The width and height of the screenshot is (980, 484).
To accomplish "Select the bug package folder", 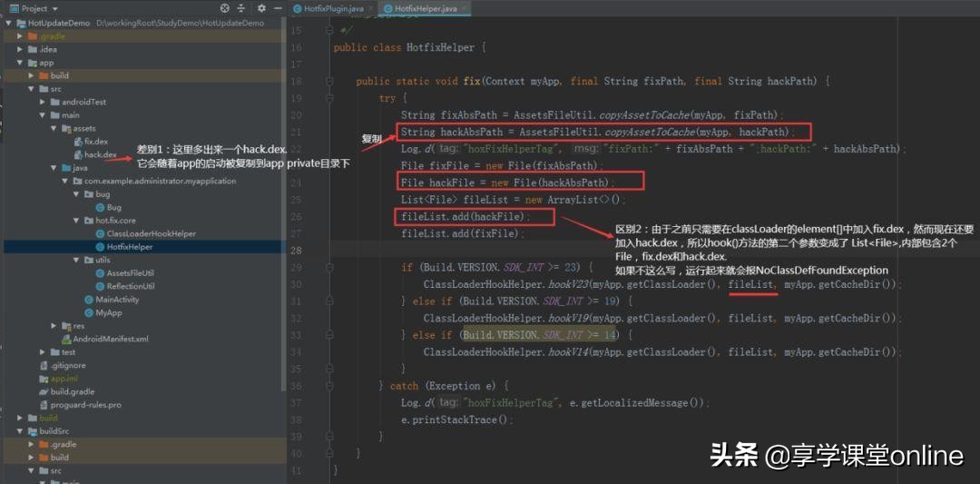I will coord(103,193).
